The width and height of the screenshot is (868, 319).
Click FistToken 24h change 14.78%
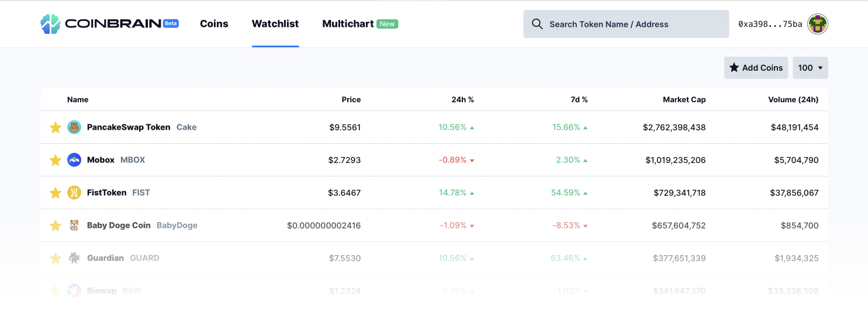tap(457, 193)
